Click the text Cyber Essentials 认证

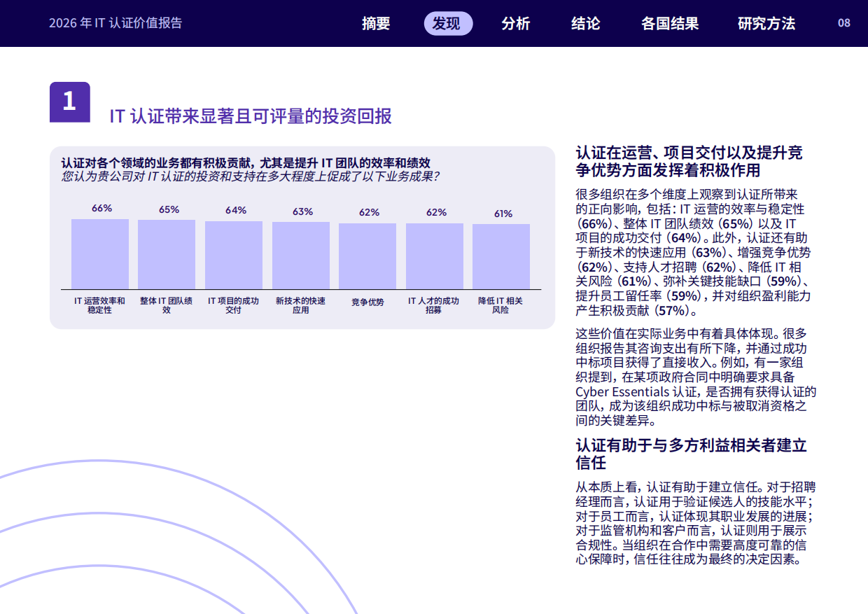[x=636, y=392]
